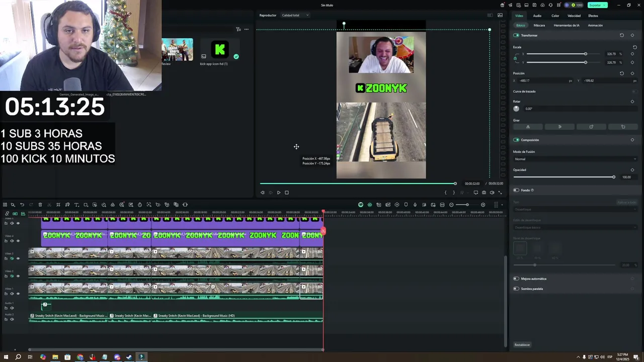
Task: Click the voiceover microphone icon in timeline toolbar
Action: 415,205
